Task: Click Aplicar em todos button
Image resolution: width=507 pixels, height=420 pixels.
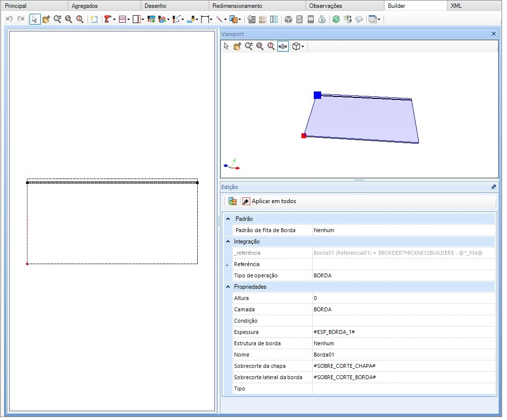Action: click(269, 201)
